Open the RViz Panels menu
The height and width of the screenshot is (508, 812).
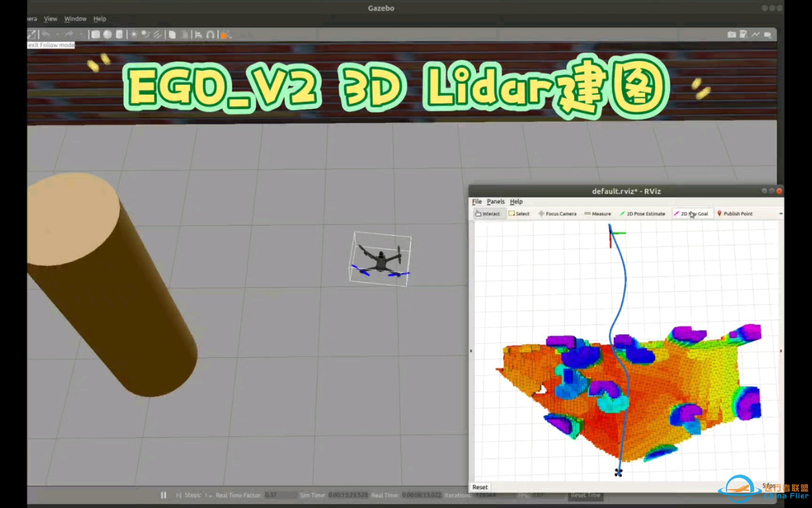496,201
